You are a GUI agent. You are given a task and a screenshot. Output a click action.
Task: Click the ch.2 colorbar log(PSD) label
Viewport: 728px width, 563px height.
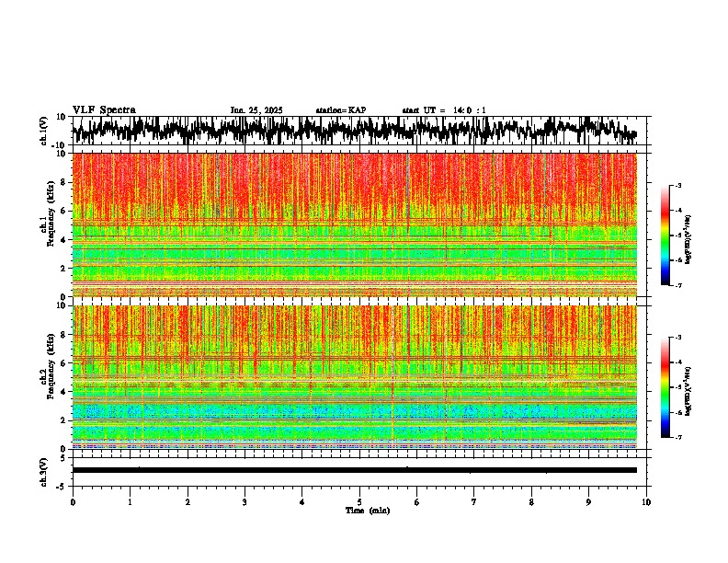pos(688,391)
